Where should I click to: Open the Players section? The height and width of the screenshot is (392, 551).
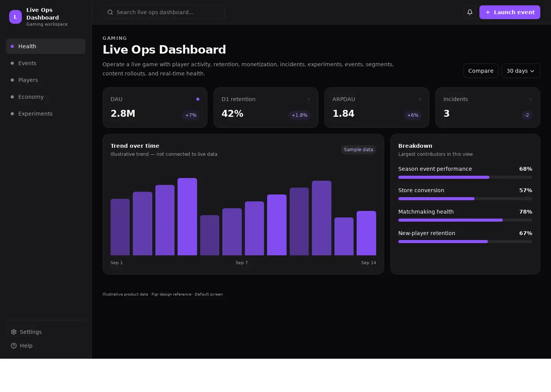46,80
